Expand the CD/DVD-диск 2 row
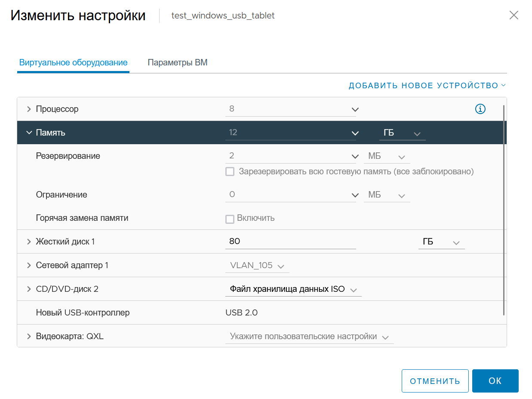The width and height of the screenshot is (532, 399). (29, 289)
